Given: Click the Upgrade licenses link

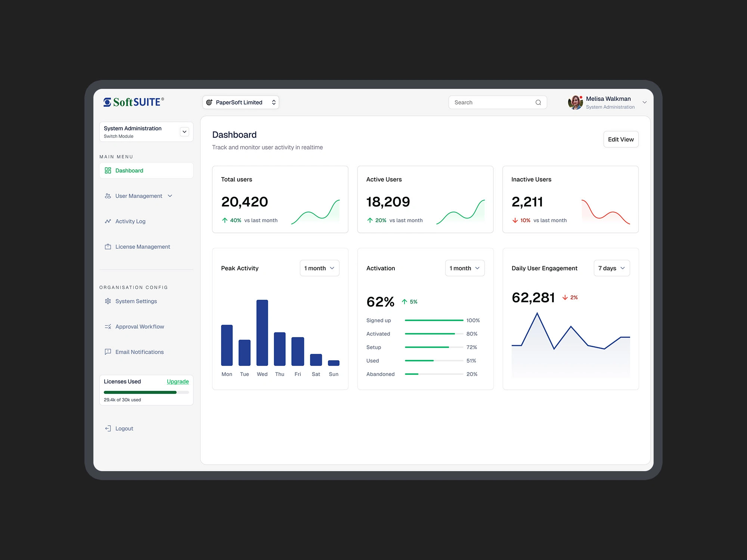Looking at the screenshot, I should click(178, 382).
